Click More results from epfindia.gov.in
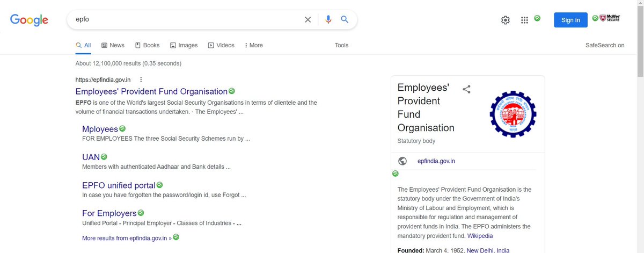This screenshot has height=253, width=644. (127, 237)
